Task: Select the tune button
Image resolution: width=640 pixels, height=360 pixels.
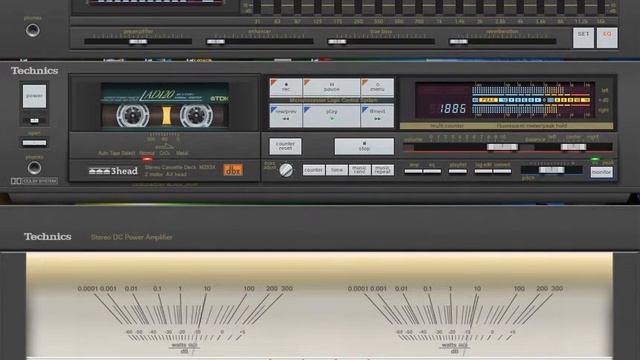Action: click(x=337, y=170)
